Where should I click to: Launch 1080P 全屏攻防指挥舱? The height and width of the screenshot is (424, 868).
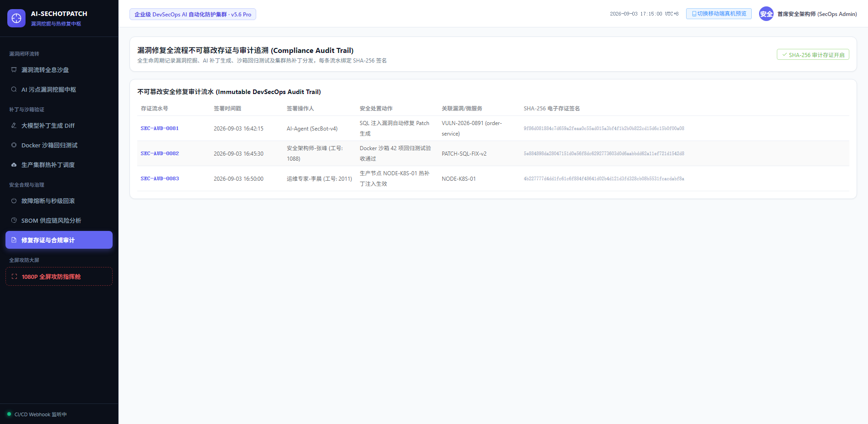59,277
